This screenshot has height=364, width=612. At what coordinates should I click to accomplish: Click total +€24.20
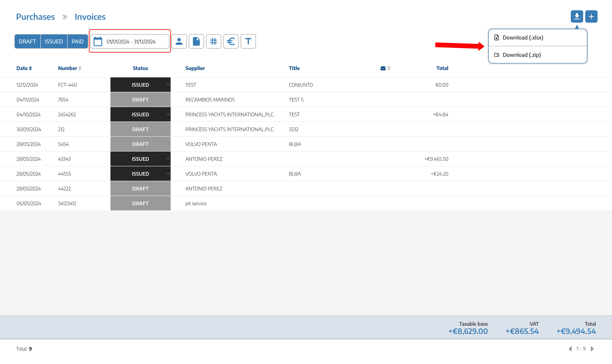coord(439,174)
